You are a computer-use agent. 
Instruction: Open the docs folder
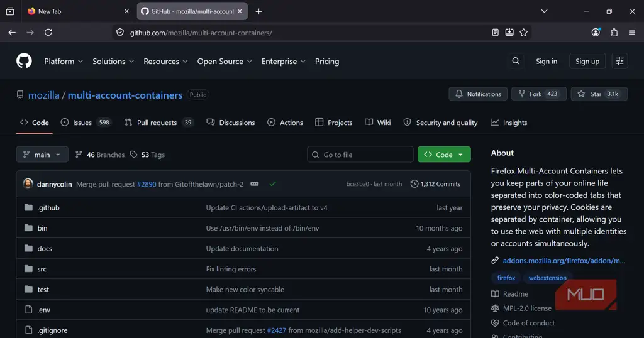click(x=45, y=249)
